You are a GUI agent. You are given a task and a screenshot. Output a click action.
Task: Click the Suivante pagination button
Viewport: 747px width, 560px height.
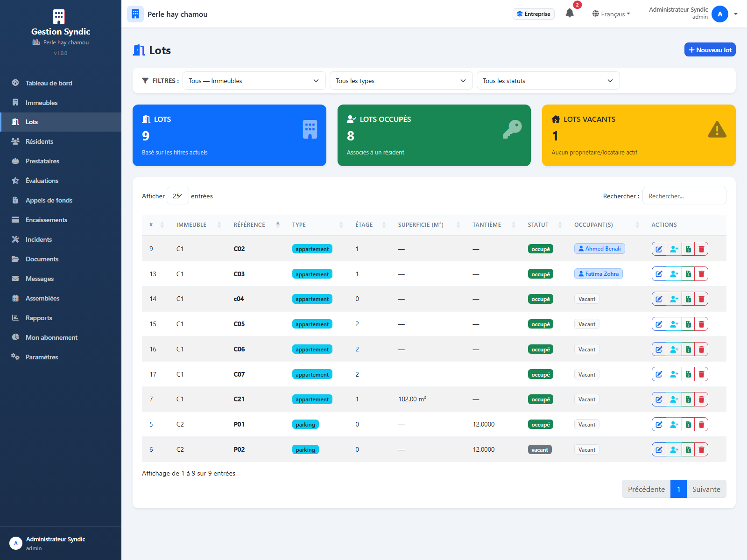[706, 489]
